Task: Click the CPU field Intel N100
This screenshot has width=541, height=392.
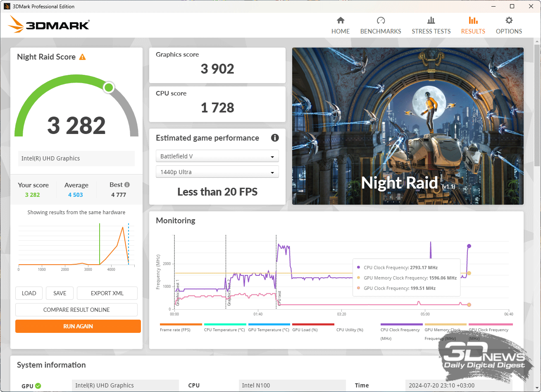Action: click(292, 385)
